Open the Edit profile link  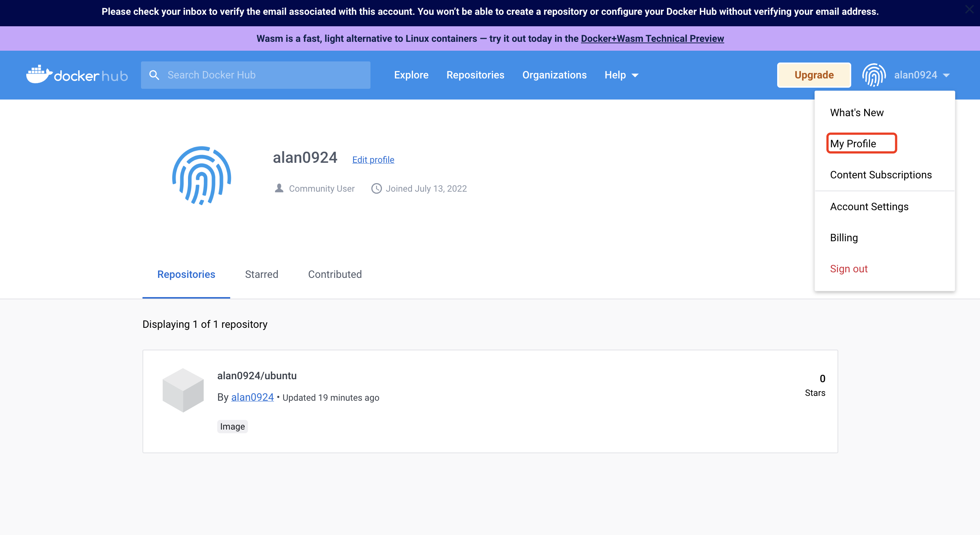(x=373, y=159)
